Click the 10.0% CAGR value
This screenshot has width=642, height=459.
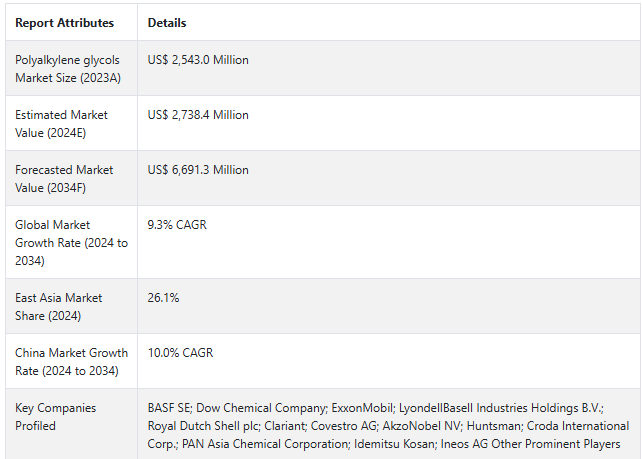click(180, 353)
